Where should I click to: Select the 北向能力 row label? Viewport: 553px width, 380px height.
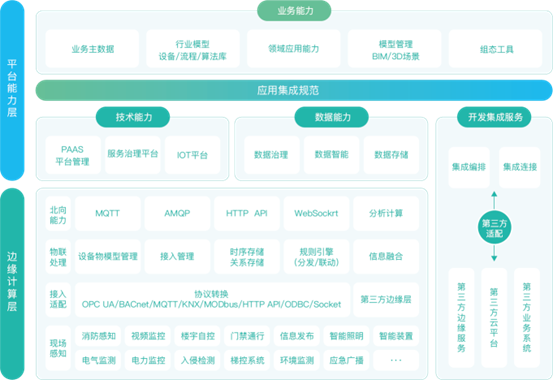(58, 214)
